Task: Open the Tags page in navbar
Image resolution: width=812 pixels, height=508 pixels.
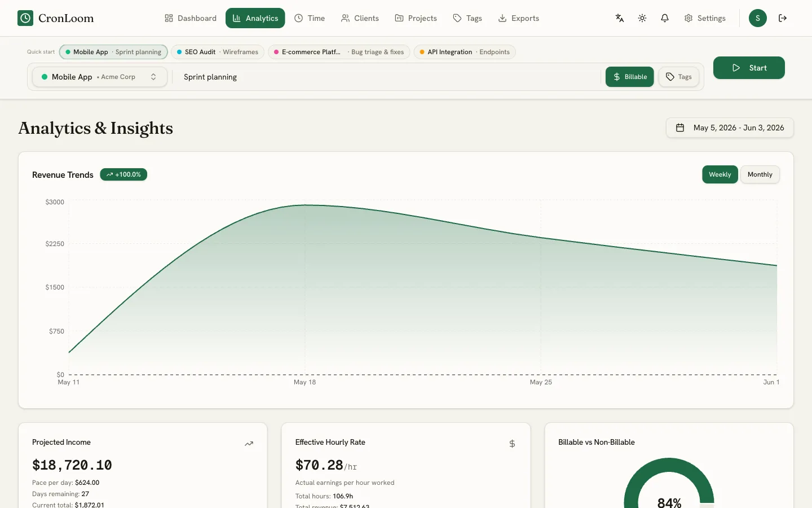Action: click(467, 18)
